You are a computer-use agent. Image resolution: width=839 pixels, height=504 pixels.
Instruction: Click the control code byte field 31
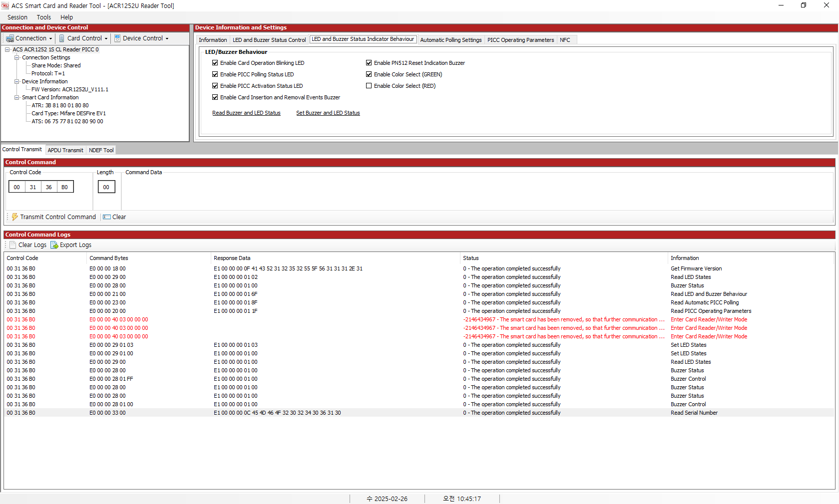(33, 187)
